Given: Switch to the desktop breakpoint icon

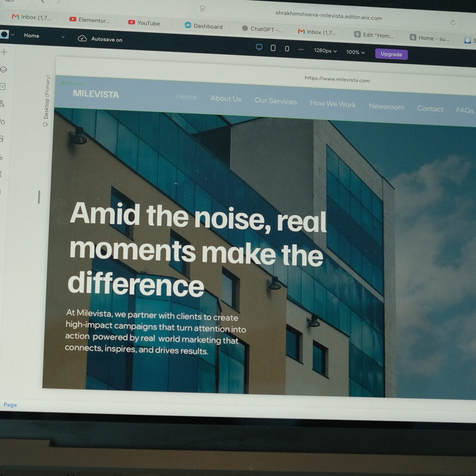Looking at the screenshot, I should pyautogui.click(x=259, y=47).
